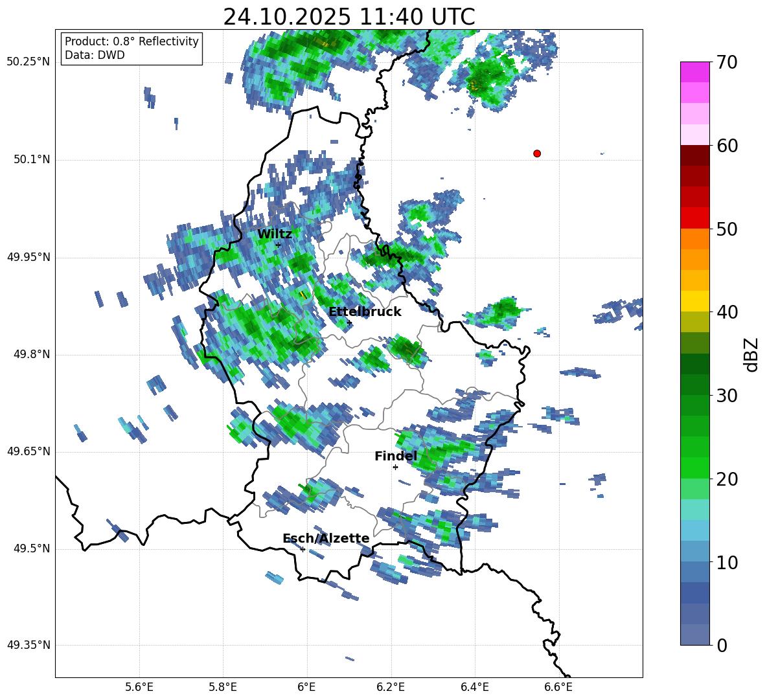
Task: Click the bright green colorbar segment at 20
Action: coord(694,468)
